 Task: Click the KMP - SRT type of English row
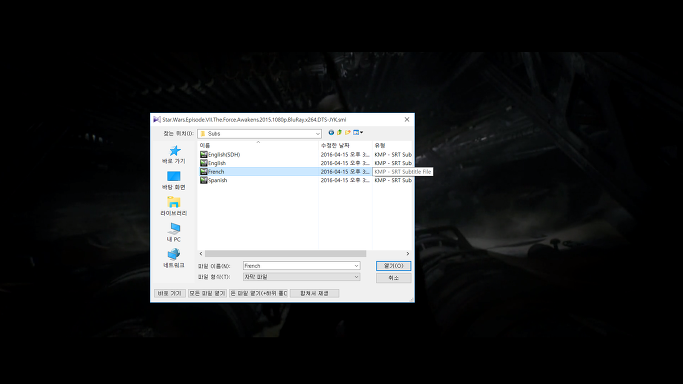pyautogui.click(x=393, y=163)
